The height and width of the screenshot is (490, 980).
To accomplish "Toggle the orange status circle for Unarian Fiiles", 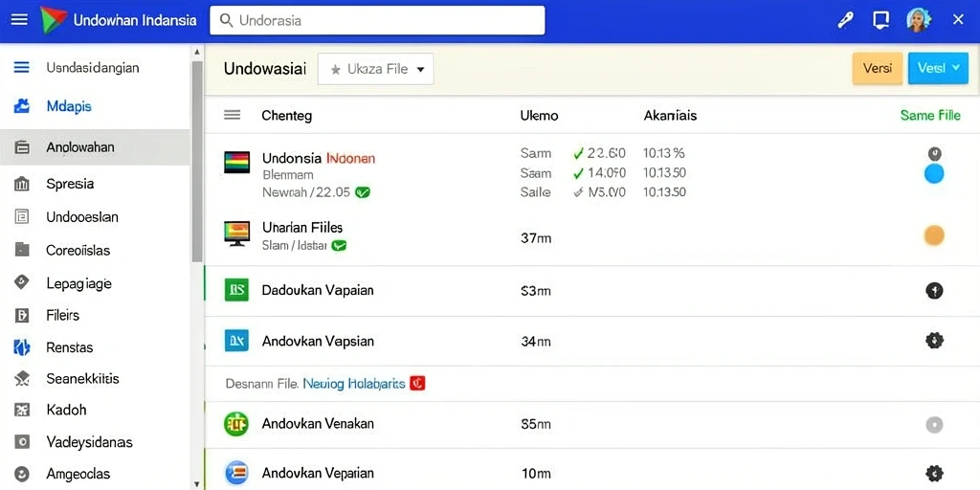I will 934,235.
